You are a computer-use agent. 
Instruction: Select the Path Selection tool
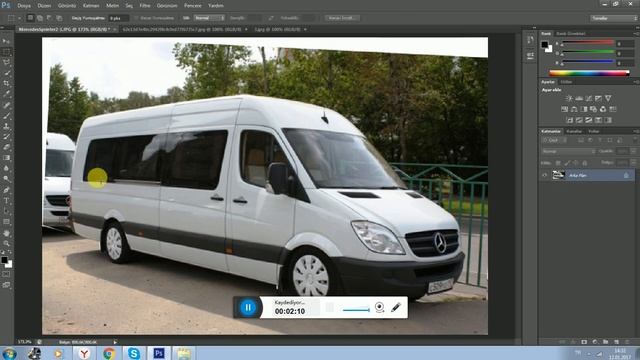7,211
